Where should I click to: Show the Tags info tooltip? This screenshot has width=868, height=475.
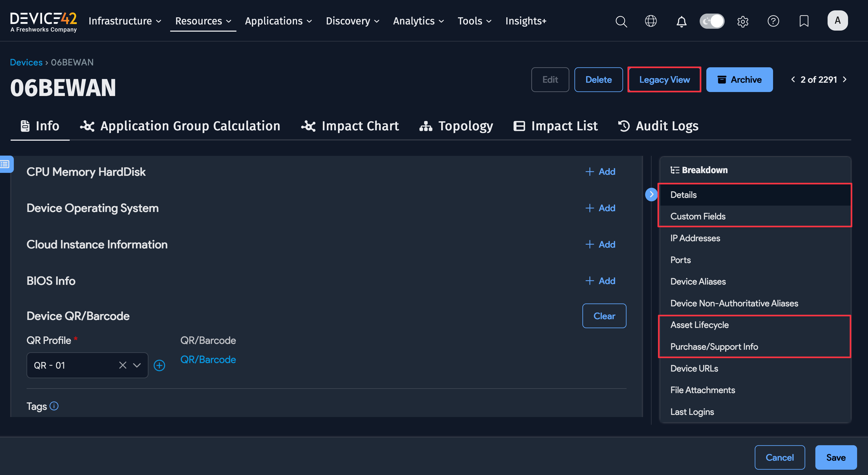coord(54,406)
